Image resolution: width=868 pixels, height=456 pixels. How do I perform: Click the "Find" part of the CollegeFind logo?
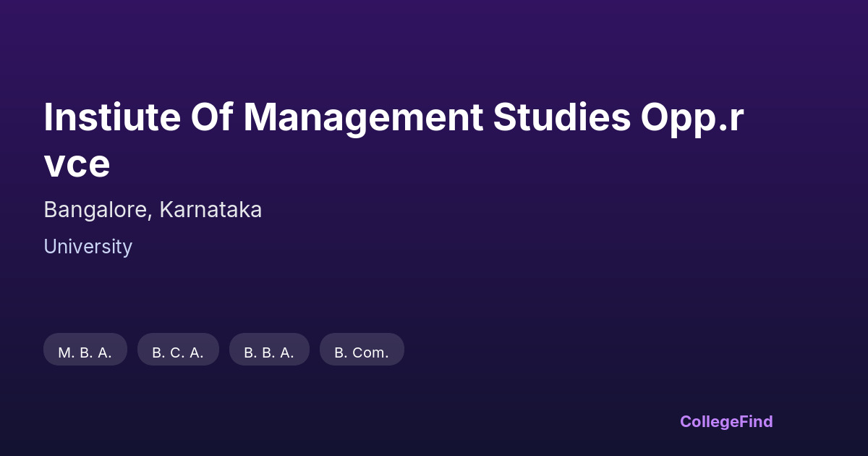(754, 422)
